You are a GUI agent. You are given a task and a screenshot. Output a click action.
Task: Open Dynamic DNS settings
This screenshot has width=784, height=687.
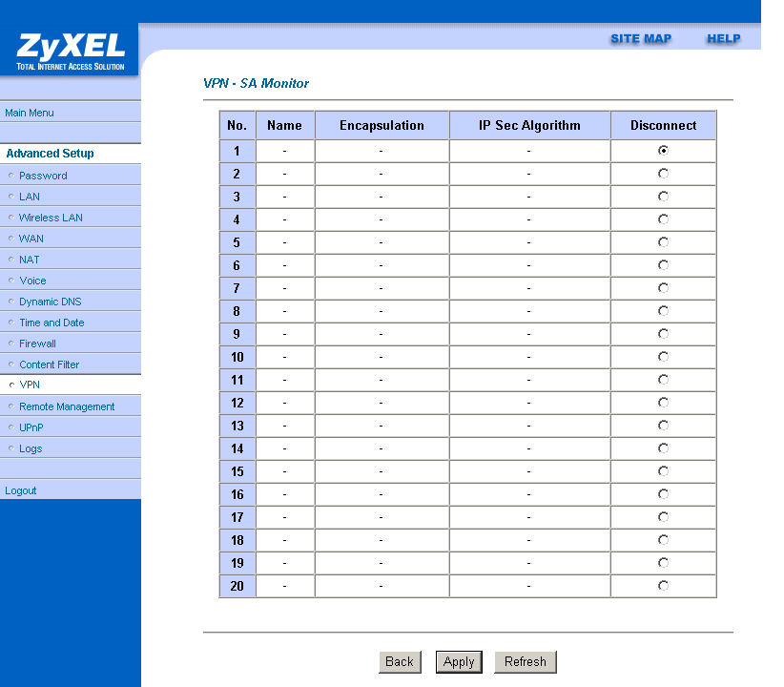coord(50,302)
